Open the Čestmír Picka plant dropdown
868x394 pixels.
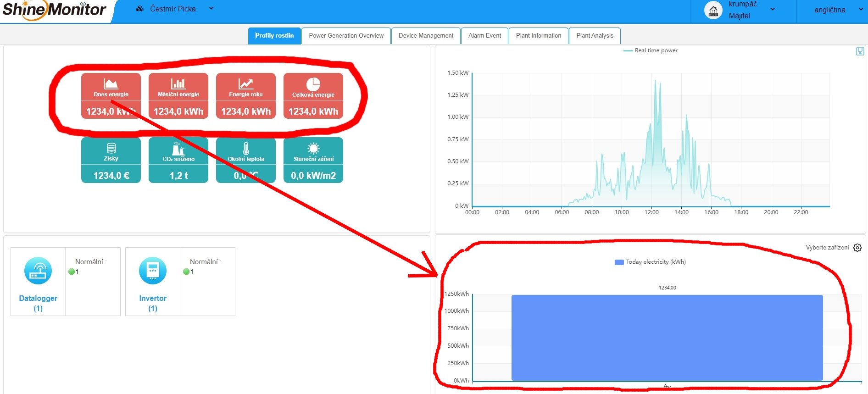211,8
